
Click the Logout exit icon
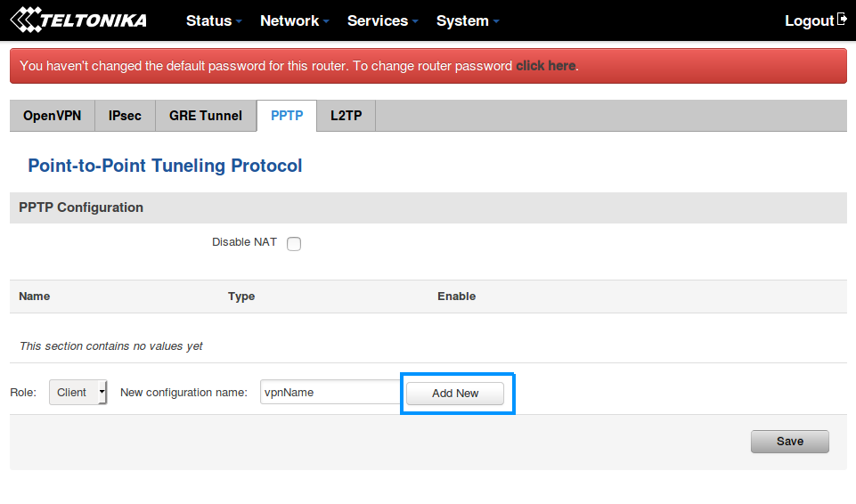pyautogui.click(x=842, y=20)
